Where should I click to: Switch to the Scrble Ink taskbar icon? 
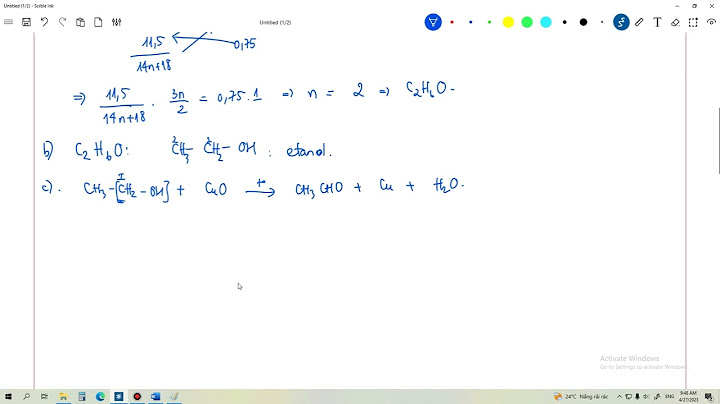[x=118, y=396]
